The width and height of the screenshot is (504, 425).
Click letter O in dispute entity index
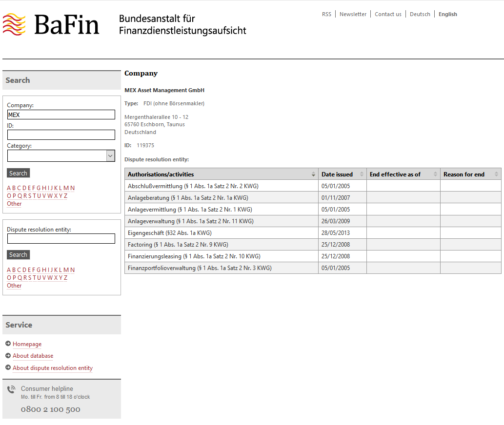[9, 278]
